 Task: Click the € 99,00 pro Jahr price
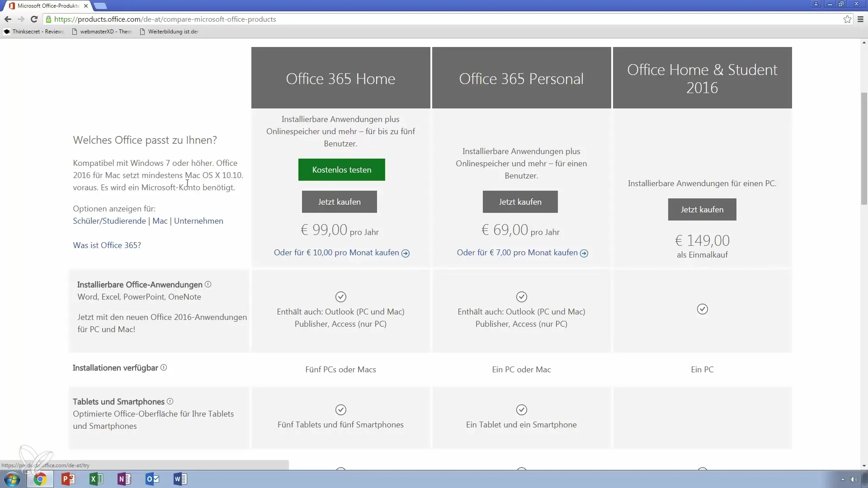pos(340,230)
